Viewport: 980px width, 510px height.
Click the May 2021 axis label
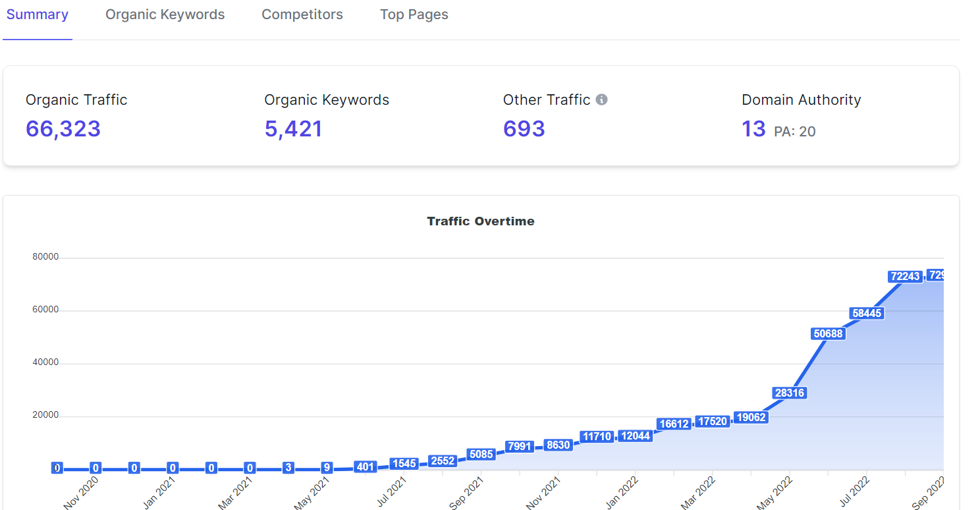pos(312,494)
